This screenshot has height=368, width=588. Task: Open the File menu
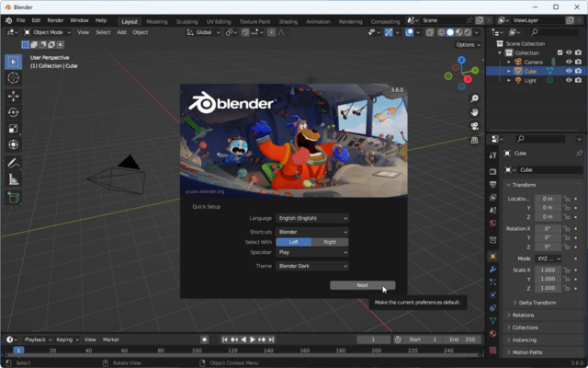point(20,20)
